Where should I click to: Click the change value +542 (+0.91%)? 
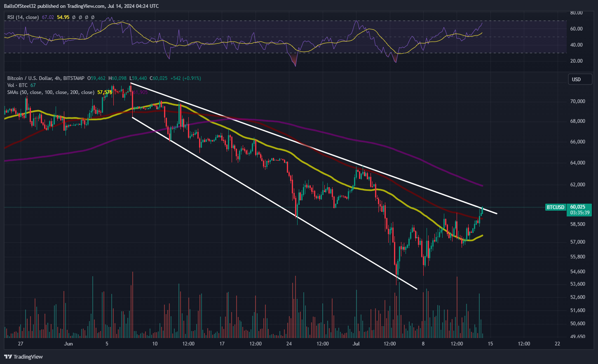click(x=185, y=78)
